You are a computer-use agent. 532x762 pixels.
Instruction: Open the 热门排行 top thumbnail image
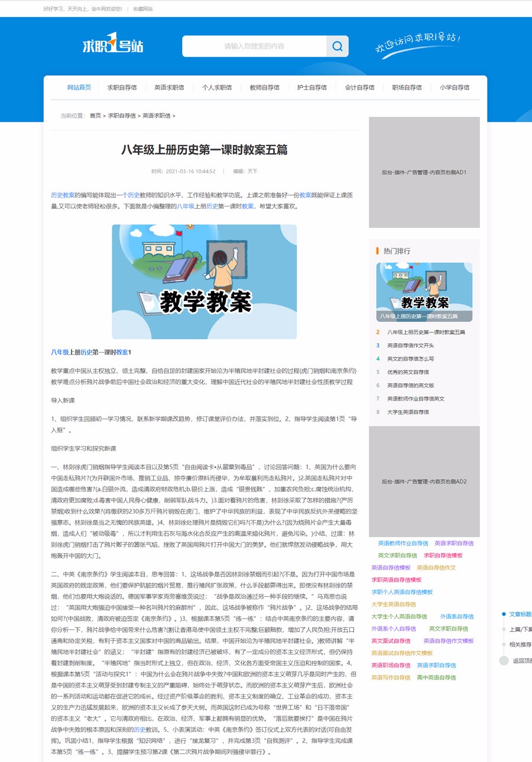pos(424,292)
